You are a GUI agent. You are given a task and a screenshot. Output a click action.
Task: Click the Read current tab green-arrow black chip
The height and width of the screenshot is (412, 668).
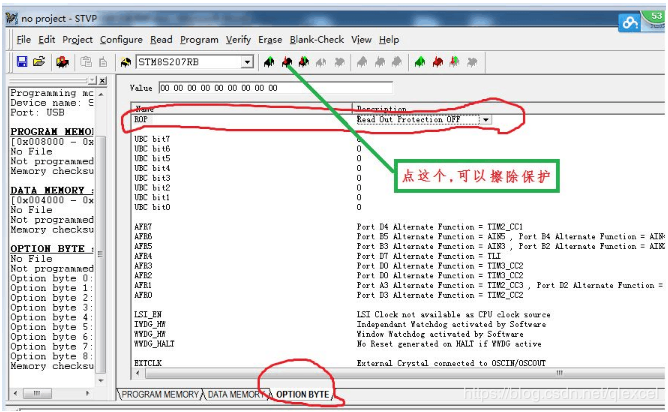point(269,62)
